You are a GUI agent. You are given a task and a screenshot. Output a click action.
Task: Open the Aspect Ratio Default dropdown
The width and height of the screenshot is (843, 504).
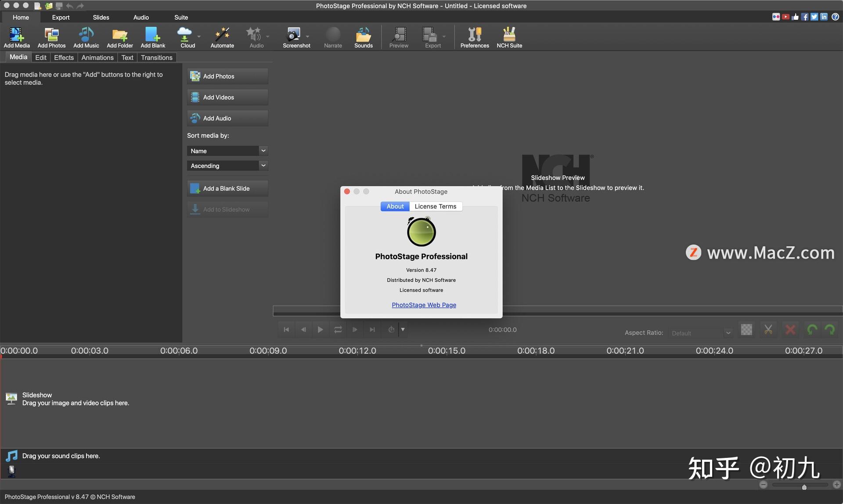point(701,333)
